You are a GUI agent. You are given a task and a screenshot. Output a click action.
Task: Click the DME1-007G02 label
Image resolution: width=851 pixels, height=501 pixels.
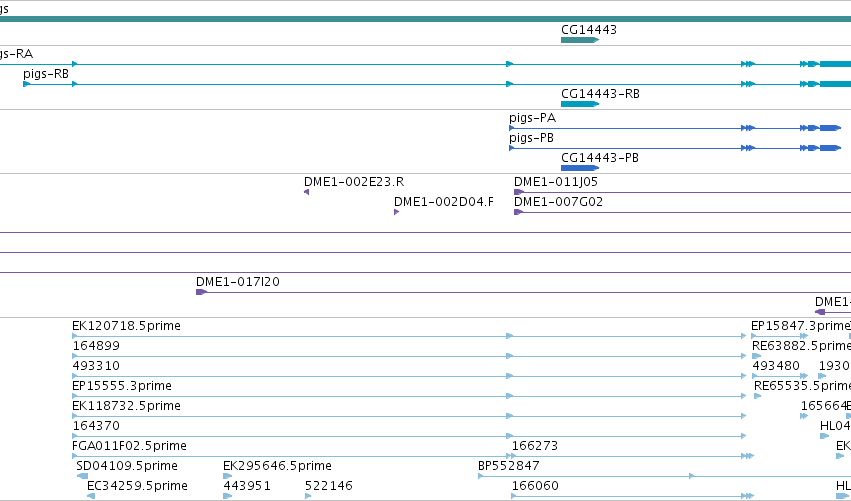(x=558, y=202)
